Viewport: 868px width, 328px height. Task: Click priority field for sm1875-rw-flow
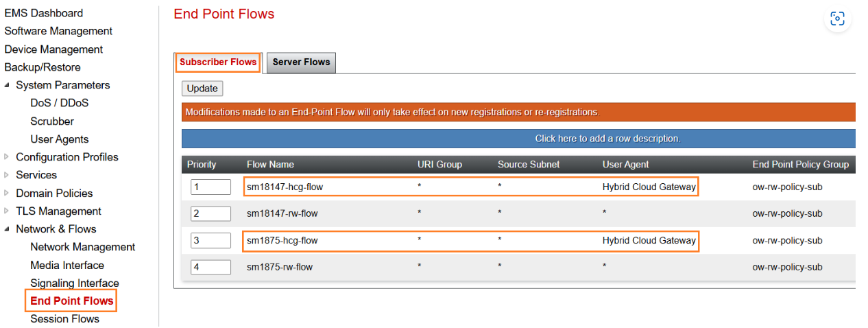(211, 267)
